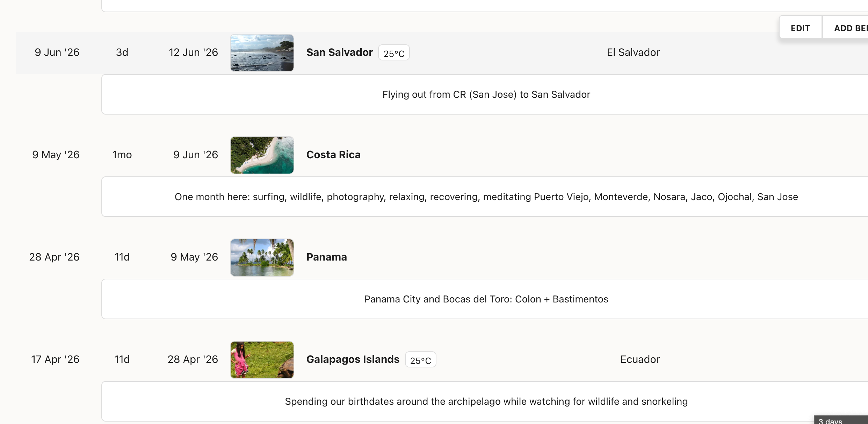Edit the Galapagos birthdates note
This screenshot has height=424, width=868.
[x=486, y=401]
